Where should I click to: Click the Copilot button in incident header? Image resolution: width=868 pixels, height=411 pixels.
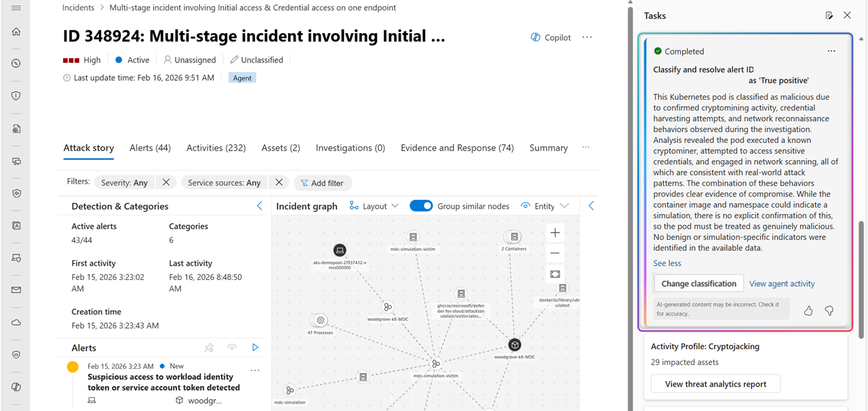coord(551,37)
